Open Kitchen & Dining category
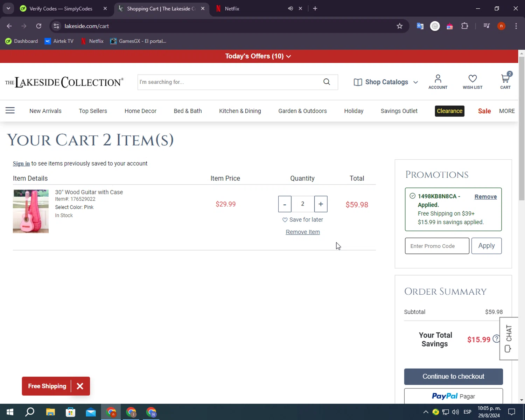 240,111
